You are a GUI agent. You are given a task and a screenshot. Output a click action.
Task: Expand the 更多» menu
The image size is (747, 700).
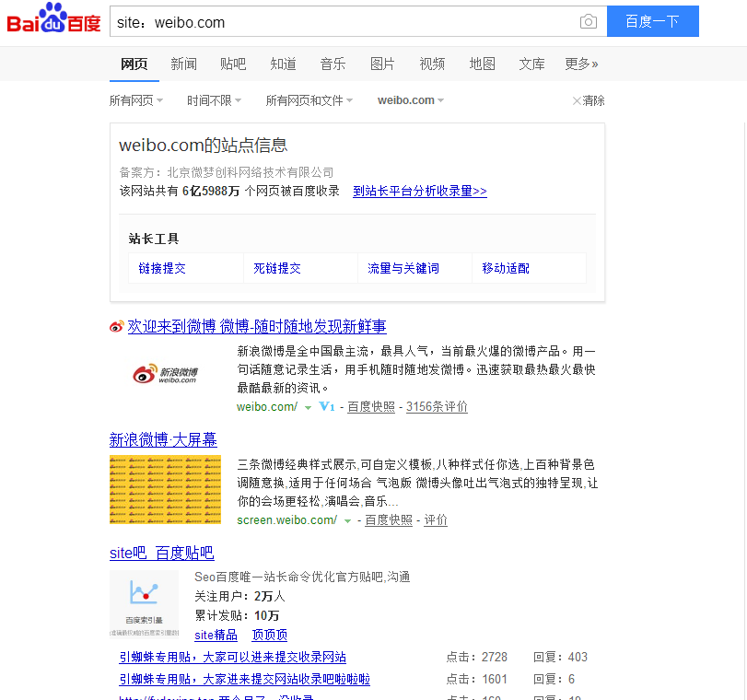[581, 64]
